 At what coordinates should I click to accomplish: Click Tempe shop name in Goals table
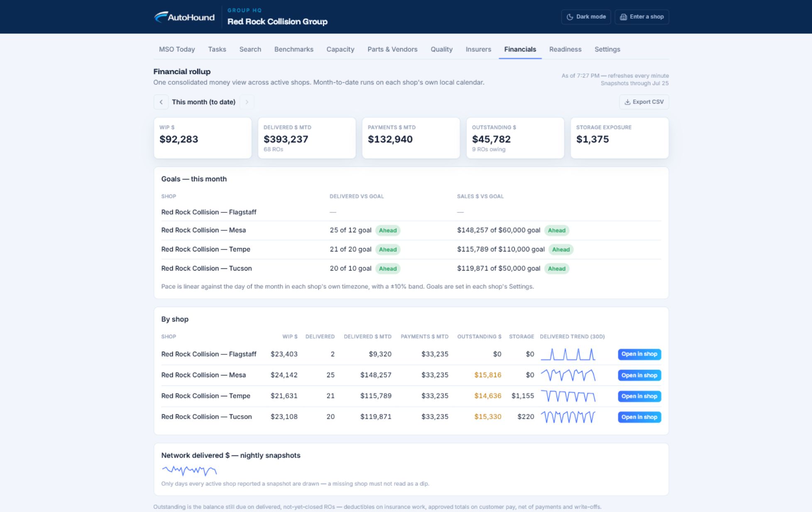point(205,249)
